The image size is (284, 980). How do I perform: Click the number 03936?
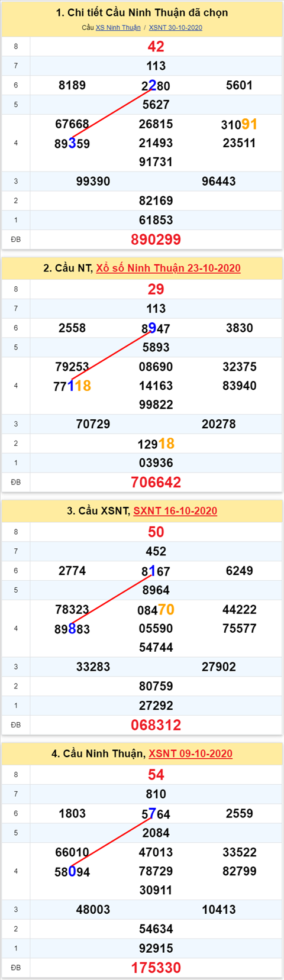point(156,462)
